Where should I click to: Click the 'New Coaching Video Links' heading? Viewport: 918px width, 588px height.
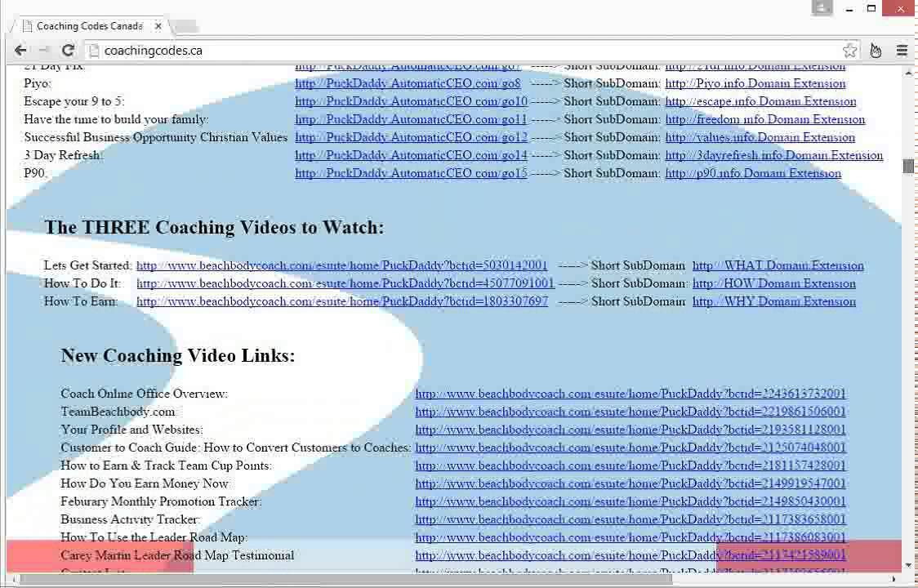pyautogui.click(x=178, y=355)
